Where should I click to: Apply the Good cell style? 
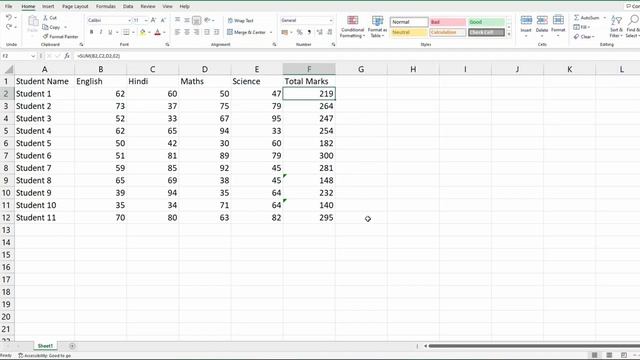tap(487, 22)
